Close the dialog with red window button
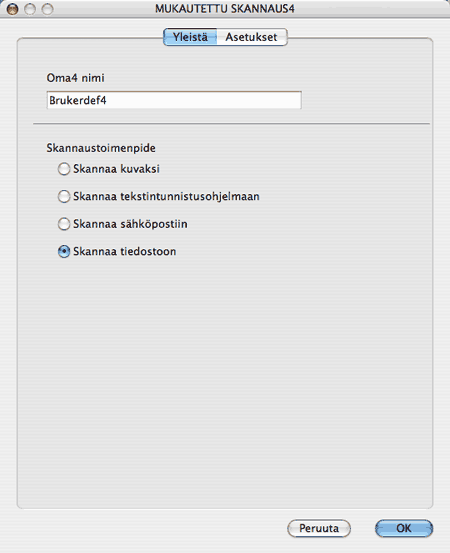Viewport: 450px width, 553px height. tap(13, 9)
